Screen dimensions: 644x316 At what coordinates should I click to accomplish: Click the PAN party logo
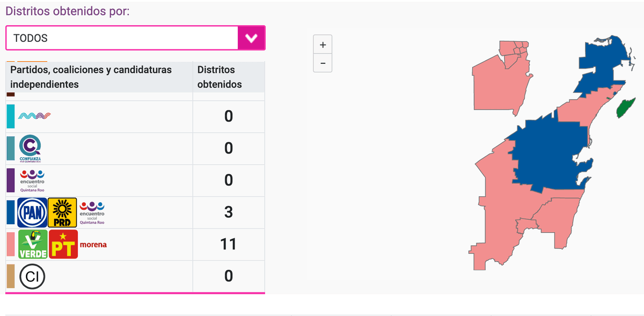pos(32,212)
